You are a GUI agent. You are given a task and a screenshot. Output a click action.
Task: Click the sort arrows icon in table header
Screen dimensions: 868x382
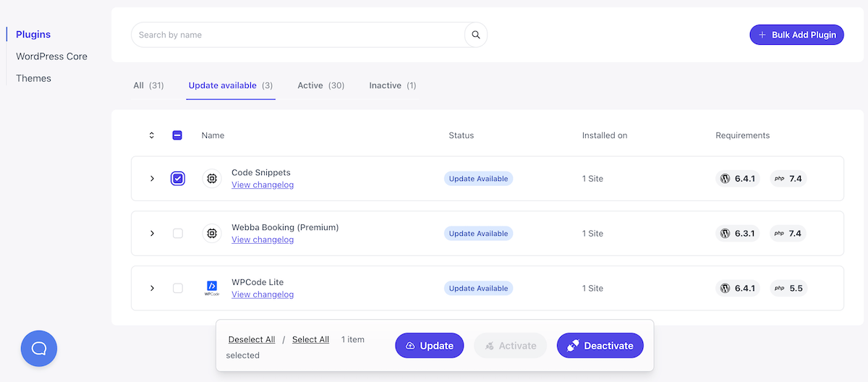tap(152, 135)
